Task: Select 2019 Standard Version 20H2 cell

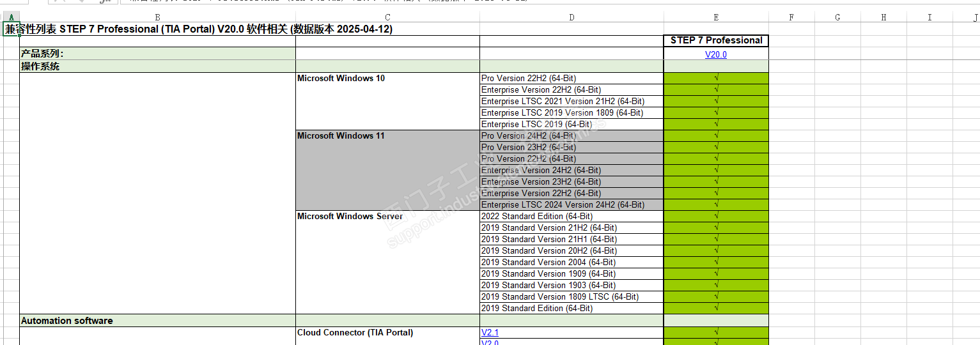Action: point(572,251)
